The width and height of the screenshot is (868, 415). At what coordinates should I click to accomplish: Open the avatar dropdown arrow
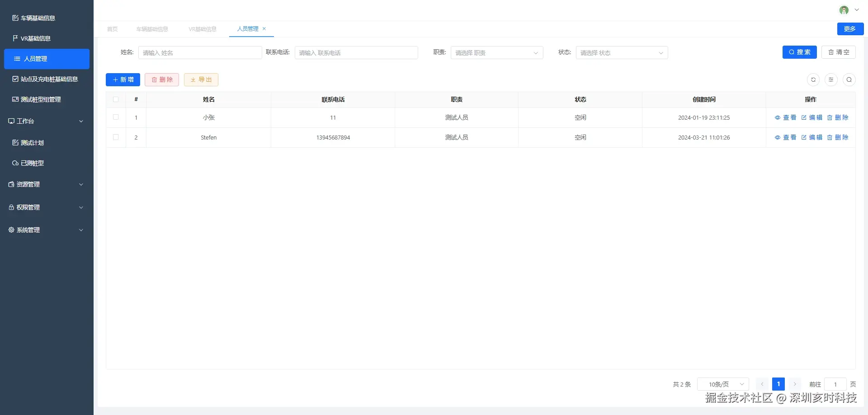(x=856, y=10)
